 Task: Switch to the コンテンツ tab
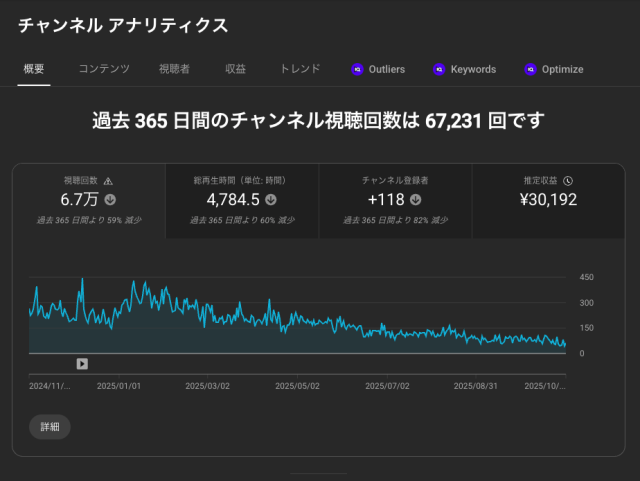tap(104, 69)
